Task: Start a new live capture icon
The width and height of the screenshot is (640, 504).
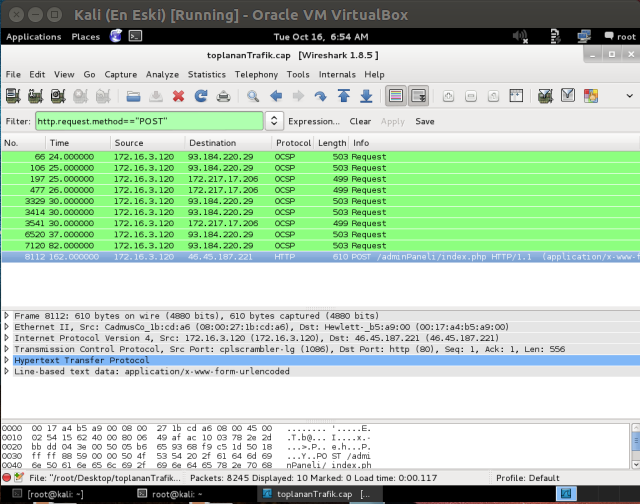Action: coord(58,96)
